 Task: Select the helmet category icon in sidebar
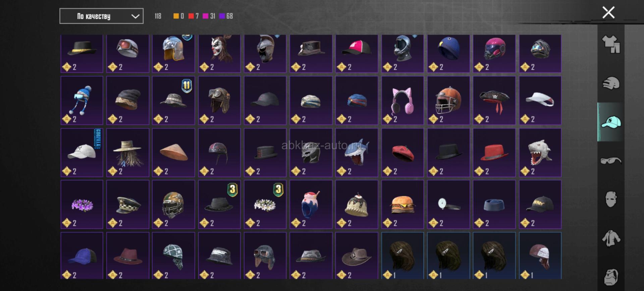611,83
